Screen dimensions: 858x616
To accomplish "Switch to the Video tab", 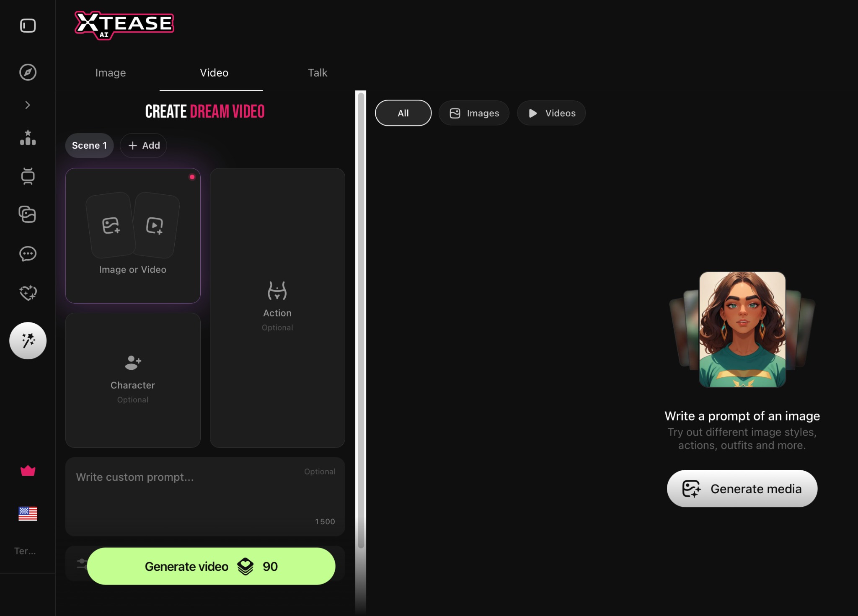I will [214, 72].
